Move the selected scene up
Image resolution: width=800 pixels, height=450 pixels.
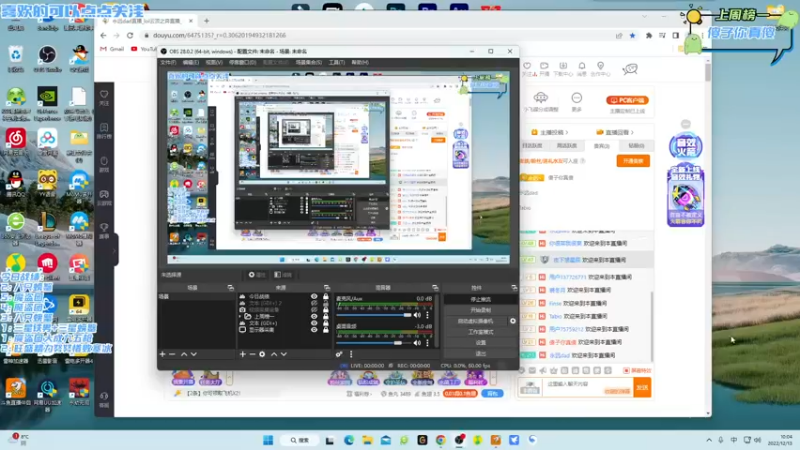click(184, 354)
